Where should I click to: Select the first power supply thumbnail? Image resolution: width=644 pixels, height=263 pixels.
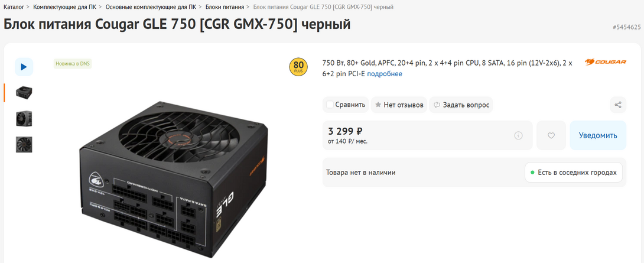coord(24,93)
